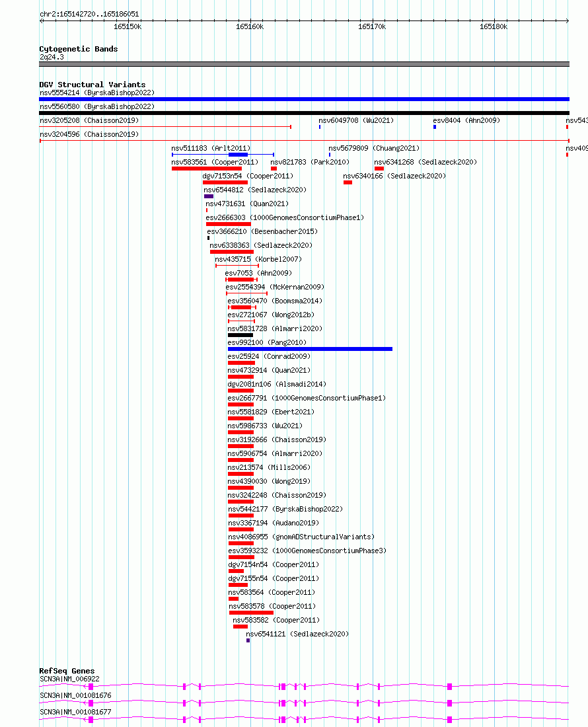This screenshot has width=588, height=727.
Task: Click nsv4731631 (Quan2021) label
Action: point(248,204)
